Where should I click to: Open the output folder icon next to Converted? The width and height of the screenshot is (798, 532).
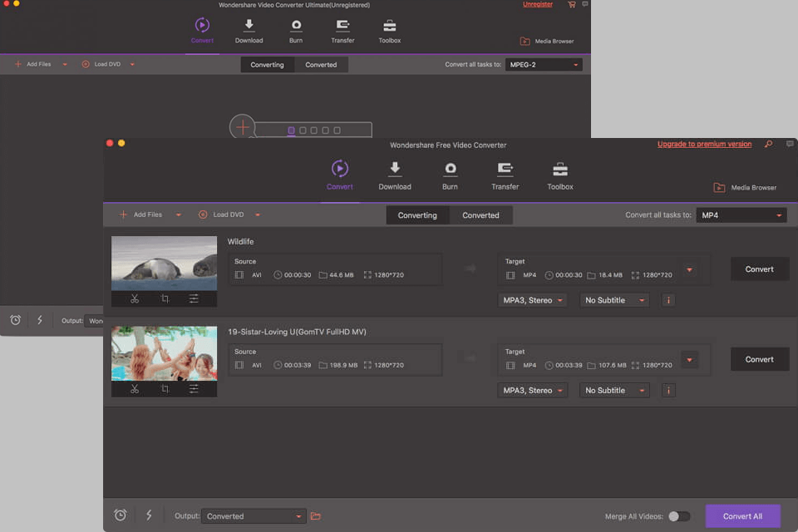(316, 516)
